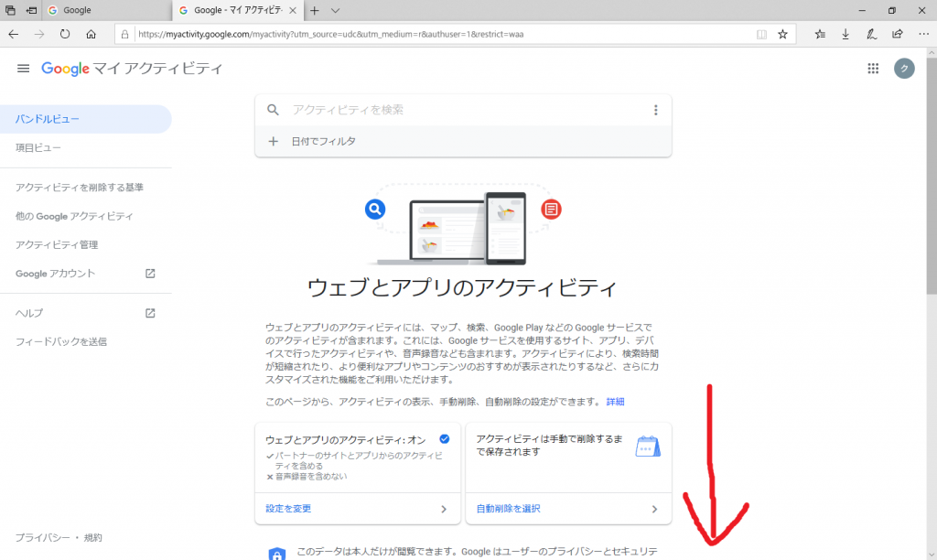Add page to favorites with star icon
This screenshot has width=937, height=560.
coord(783,35)
